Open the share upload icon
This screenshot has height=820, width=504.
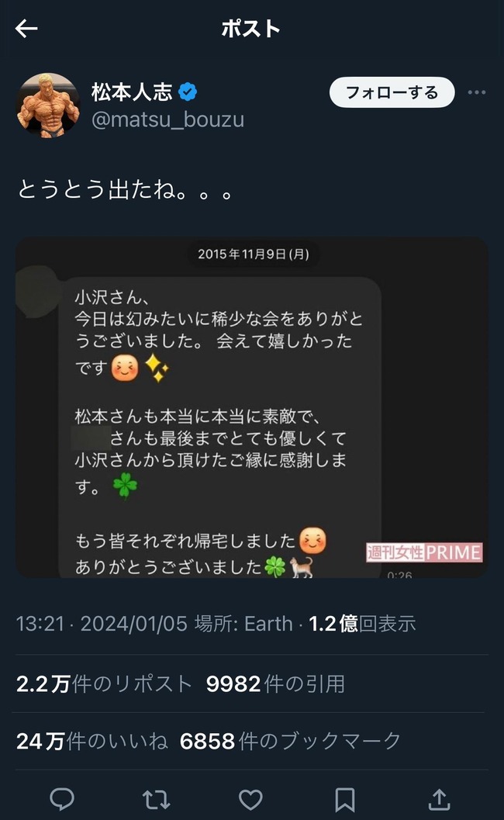pos(439,799)
